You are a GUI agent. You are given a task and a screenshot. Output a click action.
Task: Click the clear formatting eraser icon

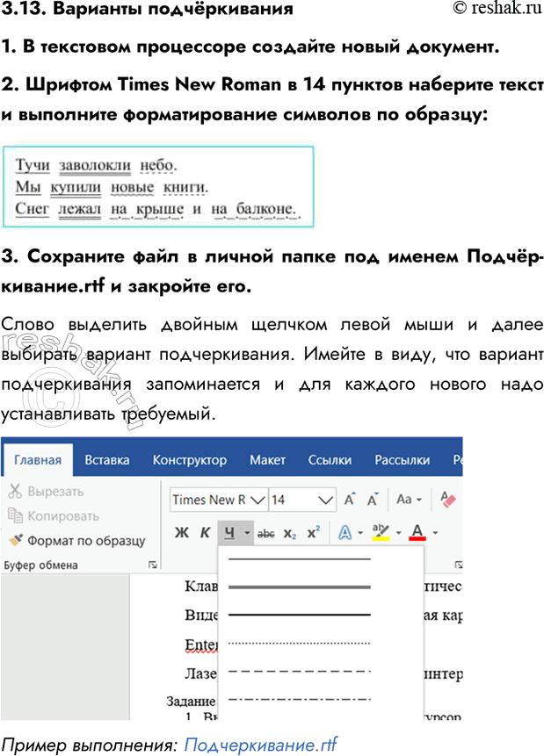click(x=448, y=500)
